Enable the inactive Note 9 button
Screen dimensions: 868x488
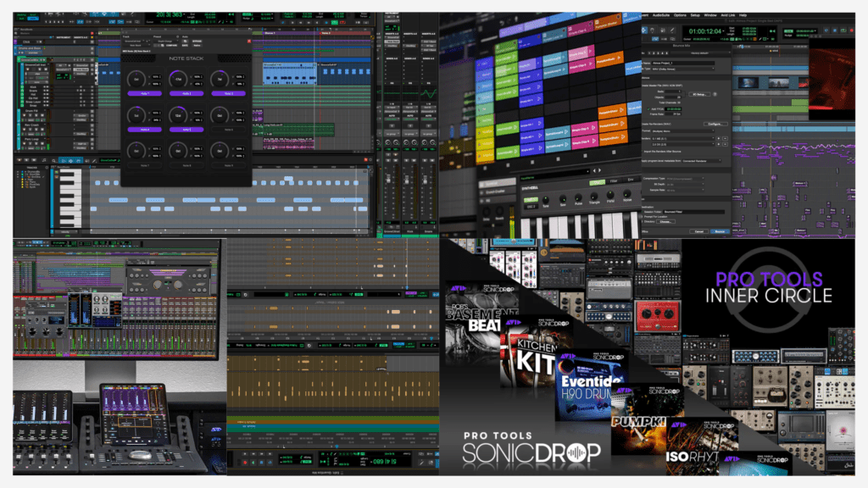229,165
